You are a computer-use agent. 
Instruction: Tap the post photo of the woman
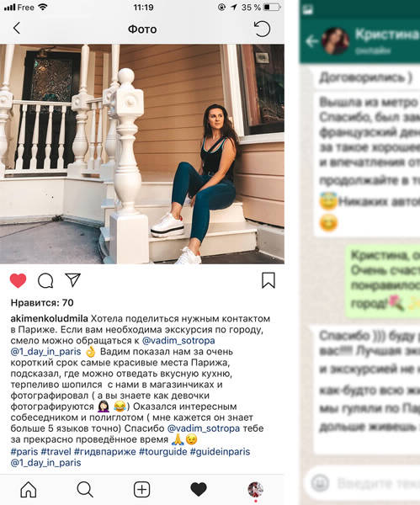142,154
